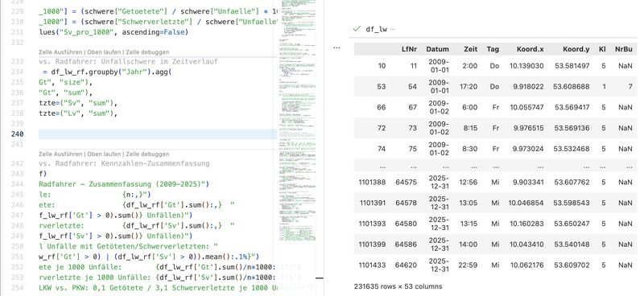Select the LfNr column header
This screenshot has height=296, width=644.
[x=410, y=49]
